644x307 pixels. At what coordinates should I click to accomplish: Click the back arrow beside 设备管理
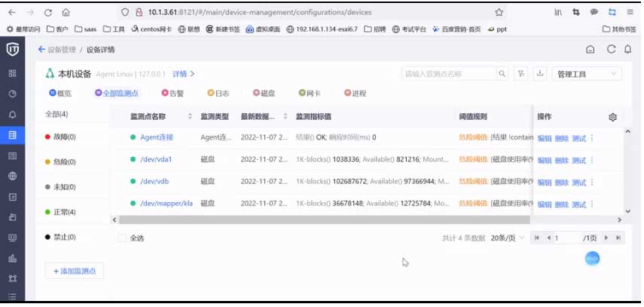(x=41, y=49)
